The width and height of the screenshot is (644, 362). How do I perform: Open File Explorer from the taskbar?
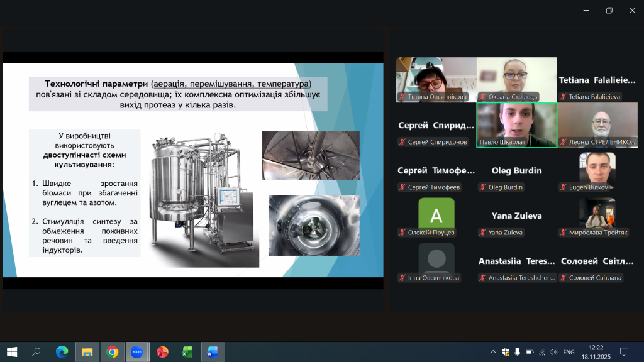87,352
